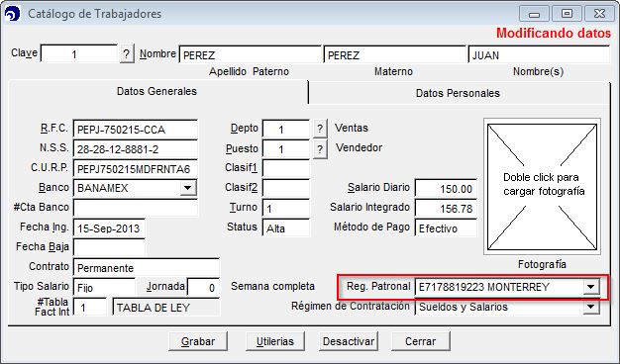Click the Turno field
620x364 pixels.
pyautogui.click(x=286, y=208)
